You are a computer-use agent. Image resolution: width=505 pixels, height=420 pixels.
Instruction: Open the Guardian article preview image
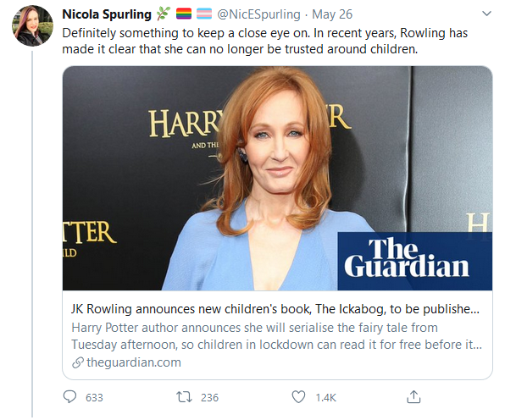click(277, 179)
